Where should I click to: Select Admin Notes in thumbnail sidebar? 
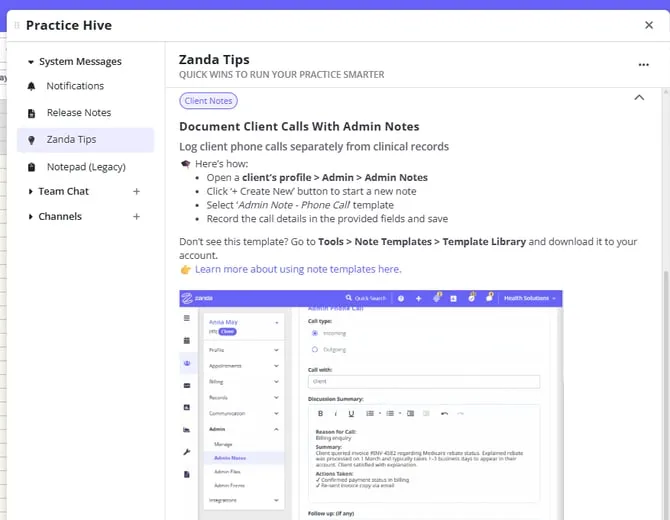[x=244, y=458]
